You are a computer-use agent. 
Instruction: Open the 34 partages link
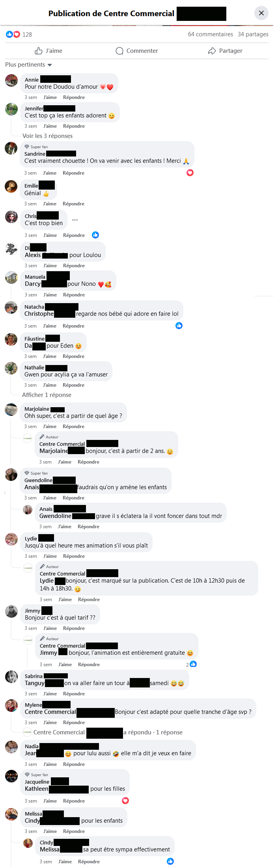(253, 34)
